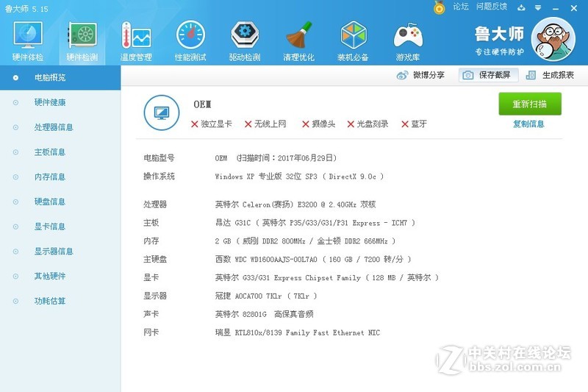
Task: Select 电脑概览 computer overview in sidebar
Action: 60,78
